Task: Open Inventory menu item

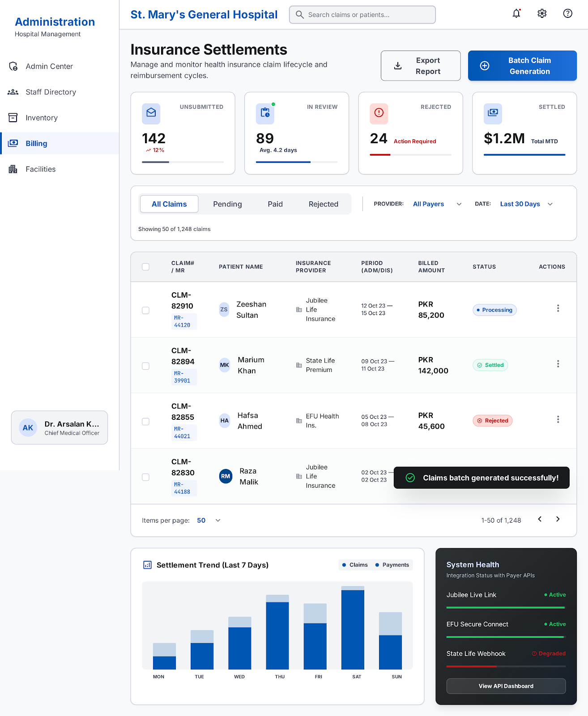Action: [x=60, y=118]
